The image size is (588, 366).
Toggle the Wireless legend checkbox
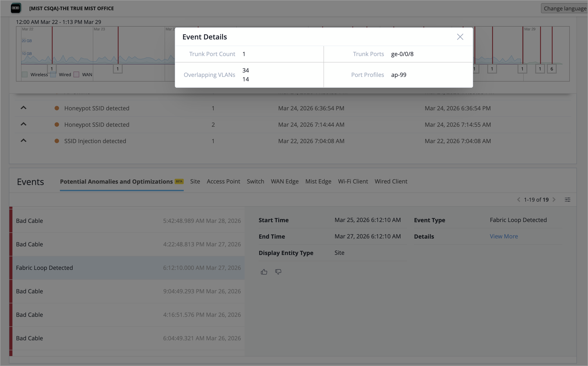[25, 75]
